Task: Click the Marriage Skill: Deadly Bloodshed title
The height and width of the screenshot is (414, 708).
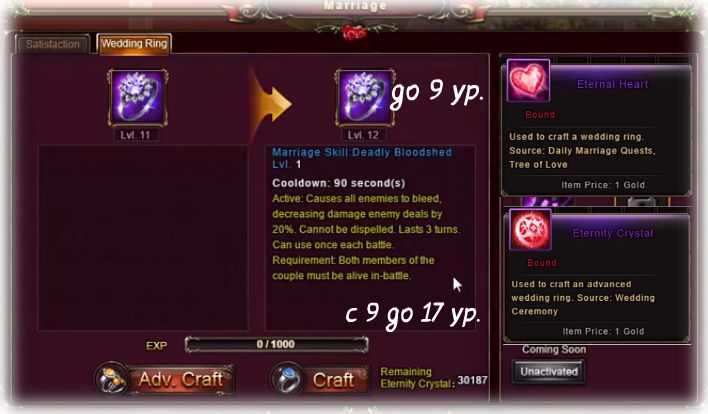Action: 362,152
